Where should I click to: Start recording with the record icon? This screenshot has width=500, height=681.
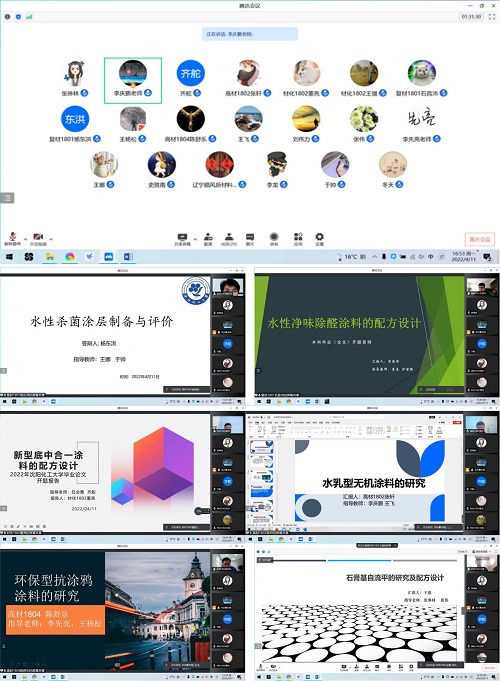pyautogui.click(x=274, y=239)
